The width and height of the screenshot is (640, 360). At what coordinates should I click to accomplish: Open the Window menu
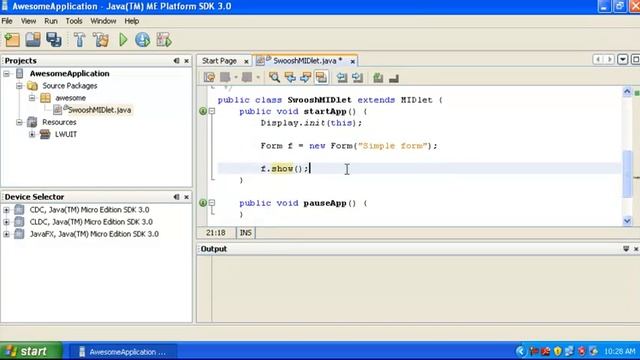103,21
